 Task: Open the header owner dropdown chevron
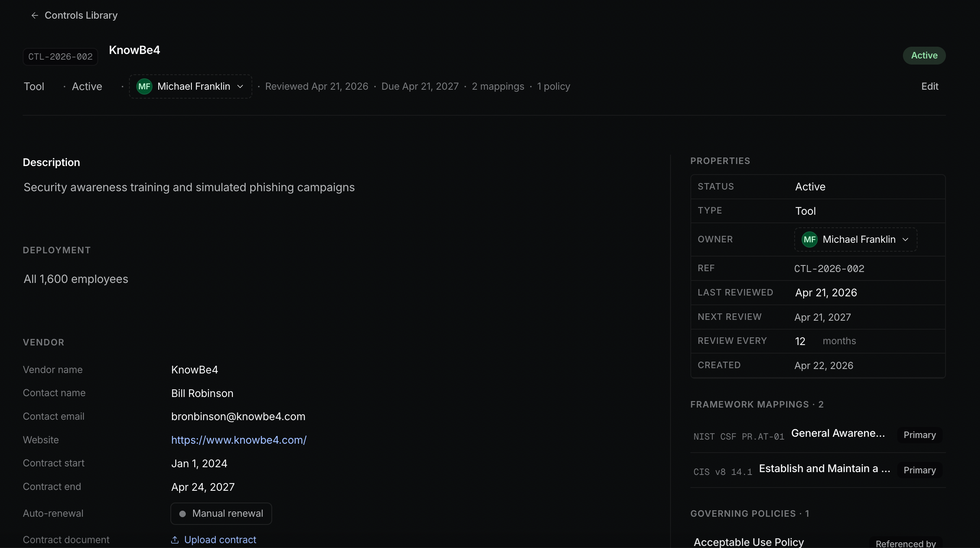(240, 86)
